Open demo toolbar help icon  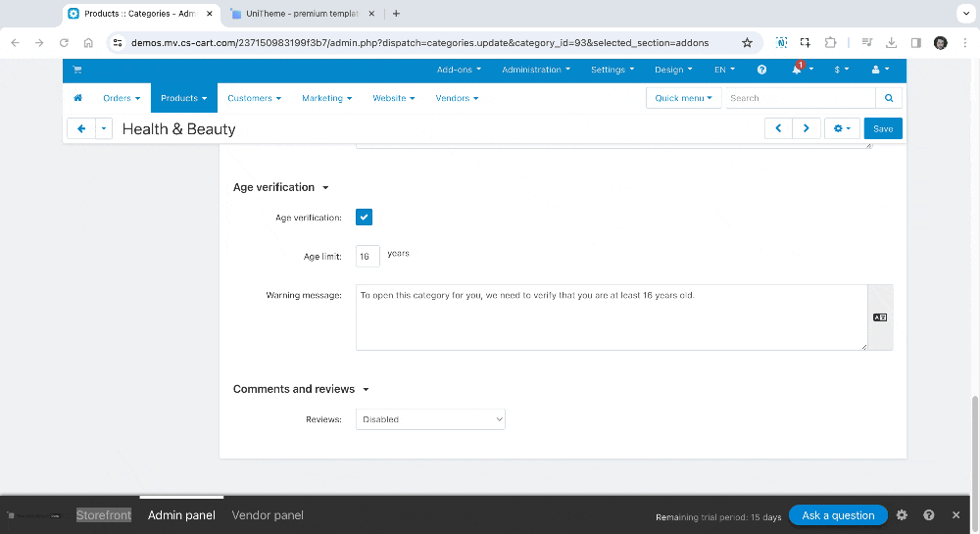929,515
